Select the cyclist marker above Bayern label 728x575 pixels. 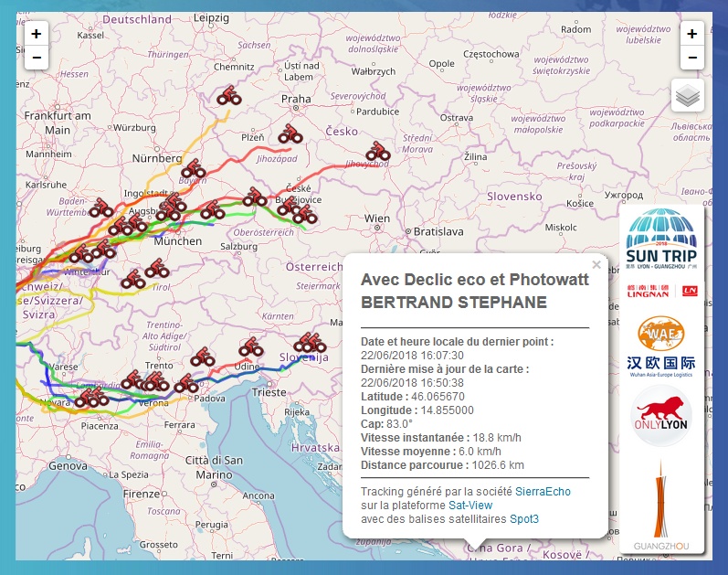pyautogui.click(x=194, y=169)
